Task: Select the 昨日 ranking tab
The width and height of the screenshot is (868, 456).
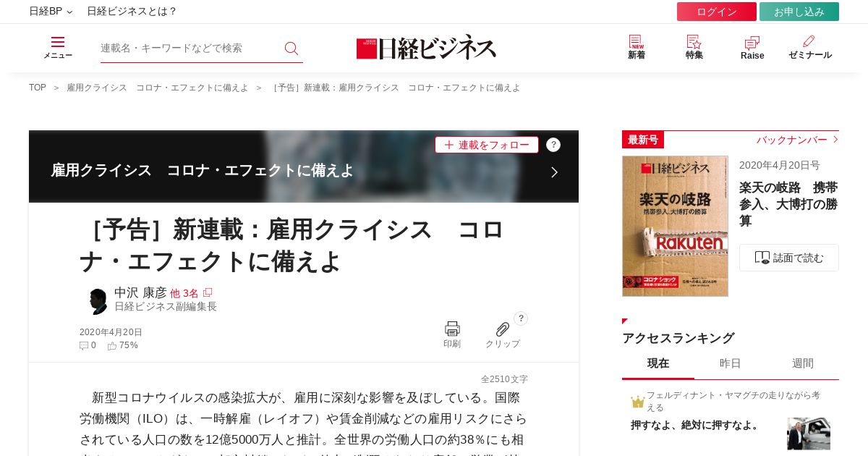Action: (x=731, y=363)
